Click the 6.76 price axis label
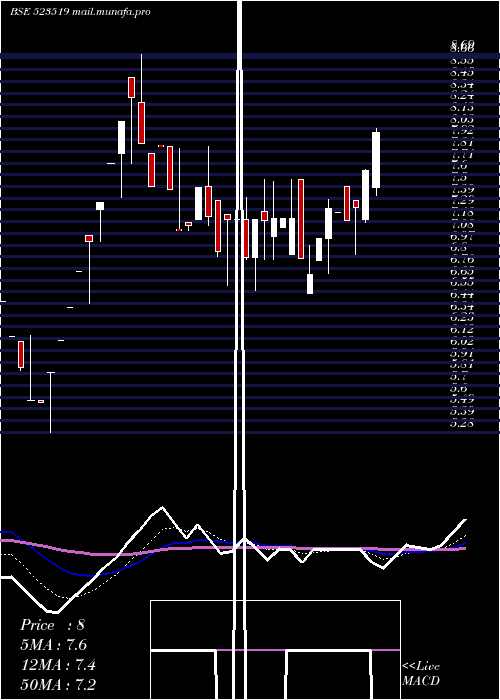The image size is (500, 700). (462, 259)
